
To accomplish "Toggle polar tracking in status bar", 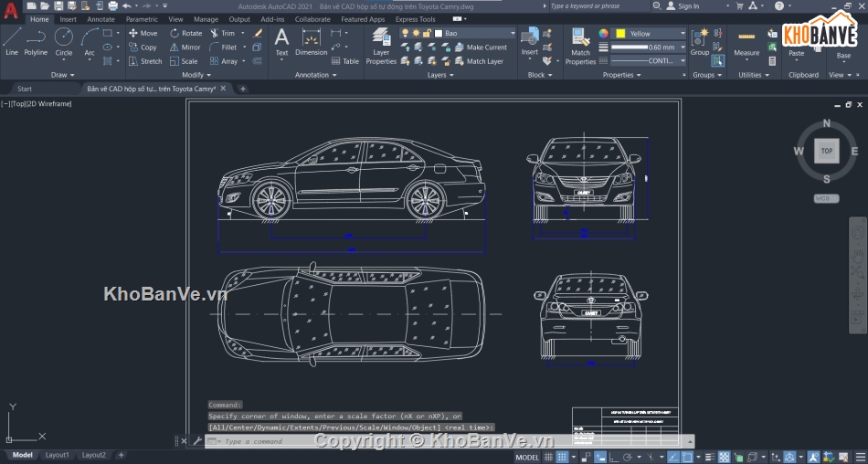I will pos(628,457).
